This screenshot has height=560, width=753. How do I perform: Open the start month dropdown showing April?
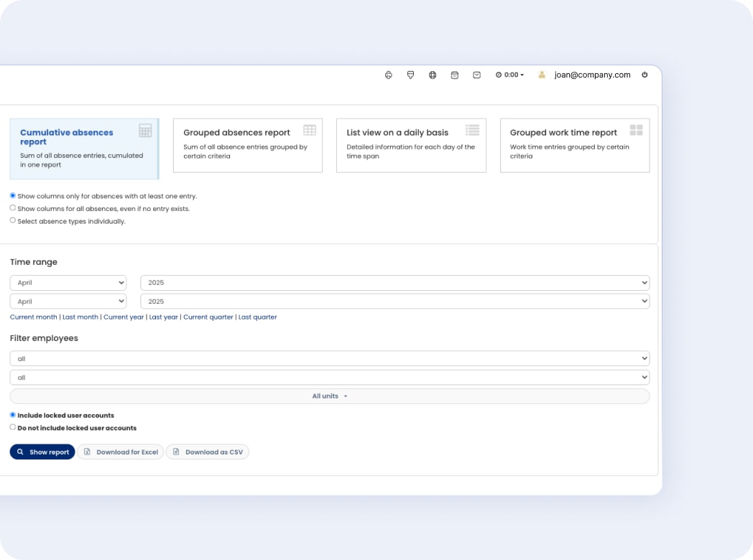(68, 283)
